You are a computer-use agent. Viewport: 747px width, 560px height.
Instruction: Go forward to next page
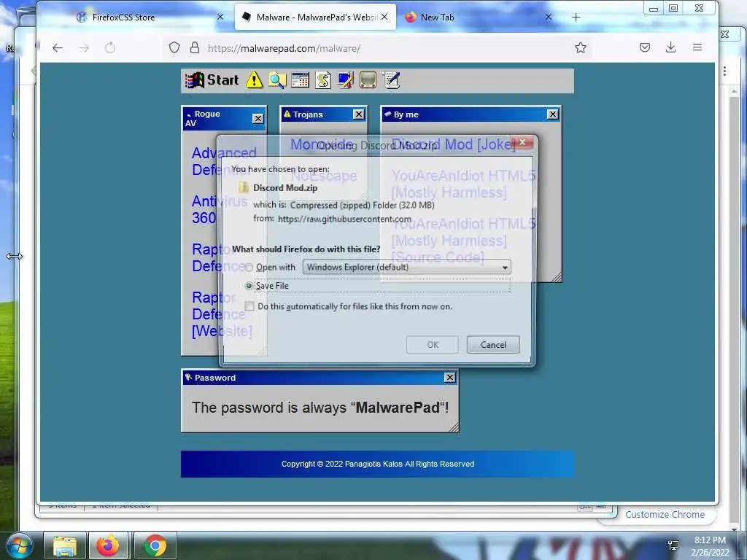(84, 47)
